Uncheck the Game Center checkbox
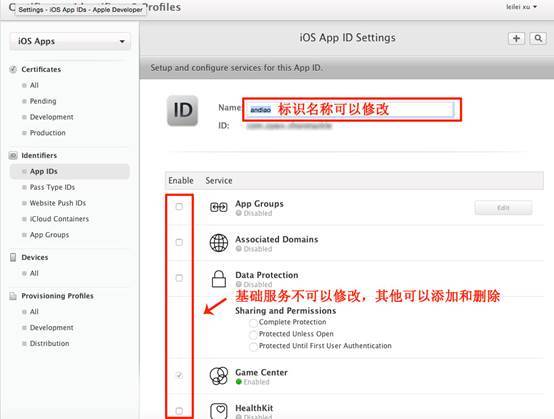554x419 pixels. point(179,375)
